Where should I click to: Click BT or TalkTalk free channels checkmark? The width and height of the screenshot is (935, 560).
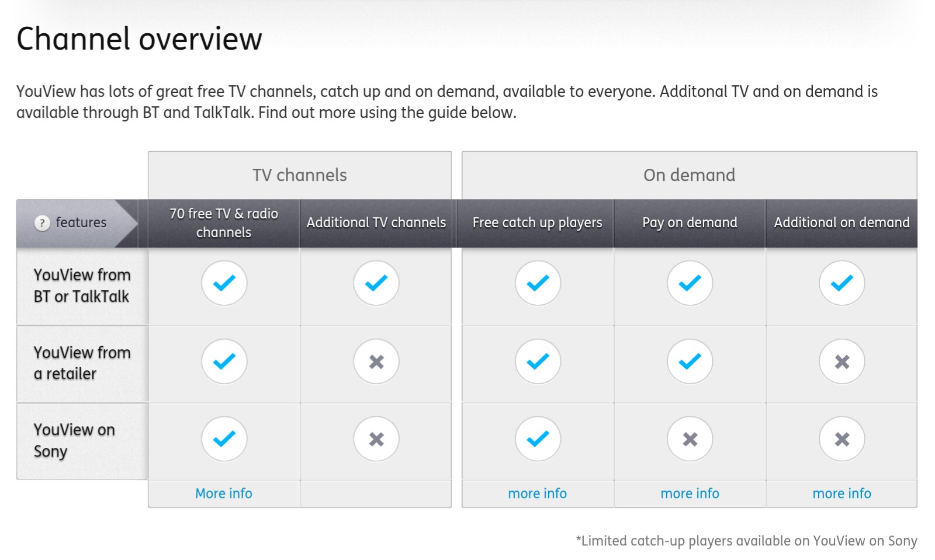click(224, 283)
